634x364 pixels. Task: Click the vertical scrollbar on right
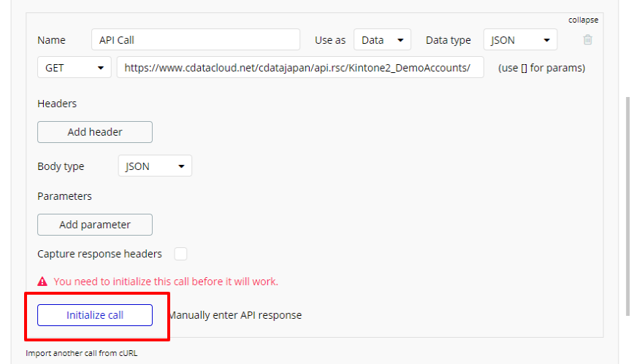(x=627, y=206)
